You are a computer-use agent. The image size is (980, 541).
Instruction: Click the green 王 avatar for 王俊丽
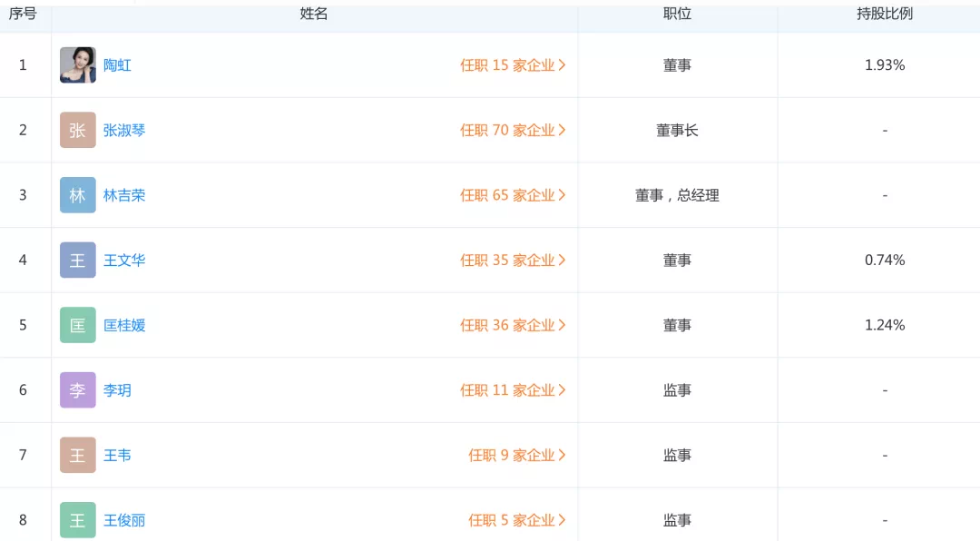click(77, 520)
